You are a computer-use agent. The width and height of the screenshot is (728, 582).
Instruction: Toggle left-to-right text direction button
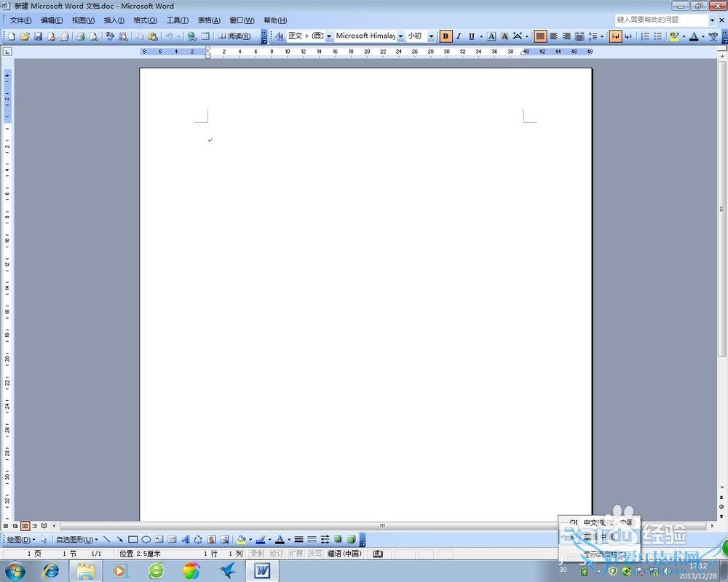[x=616, y=36]
